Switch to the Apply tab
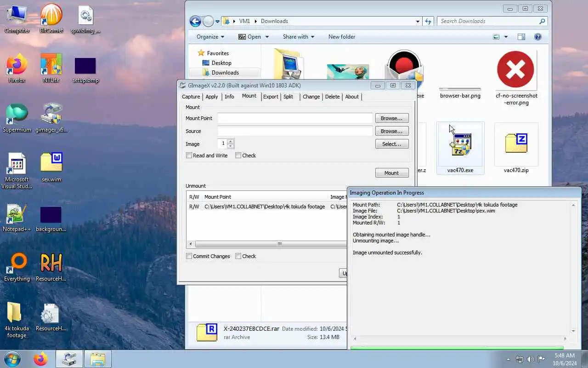The height and width of the screenshot is (368, 588). (212, 97)
